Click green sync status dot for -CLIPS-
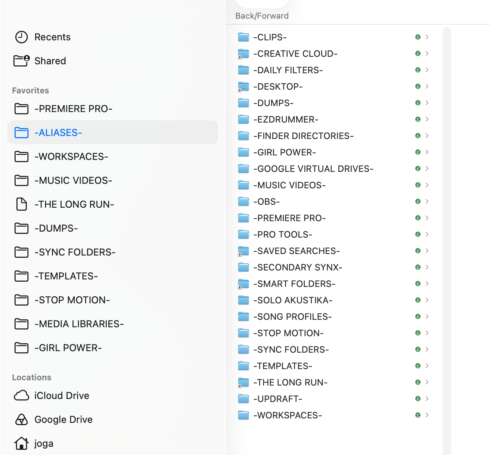Screen dimensions: 490x455 click(x=418, y=37)
